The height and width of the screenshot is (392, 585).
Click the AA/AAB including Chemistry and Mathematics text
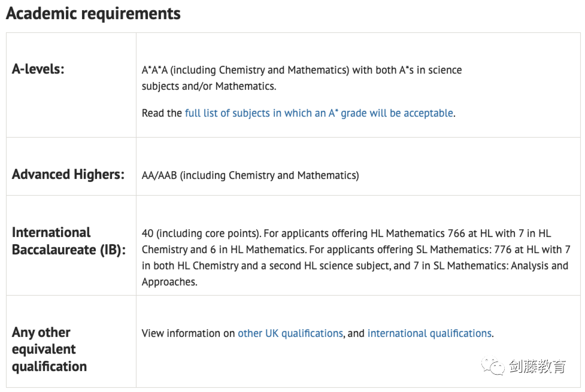[250, 175]
